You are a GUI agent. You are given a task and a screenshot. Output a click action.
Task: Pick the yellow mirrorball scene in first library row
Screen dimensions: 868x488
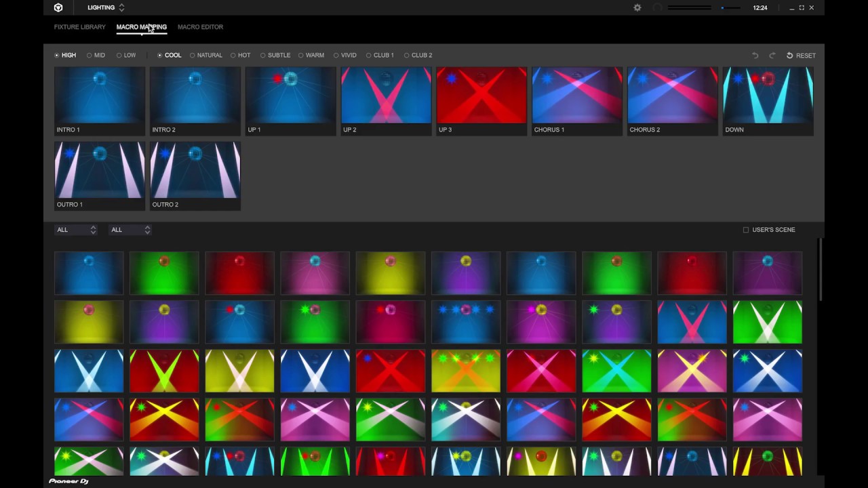coord(391,273)
